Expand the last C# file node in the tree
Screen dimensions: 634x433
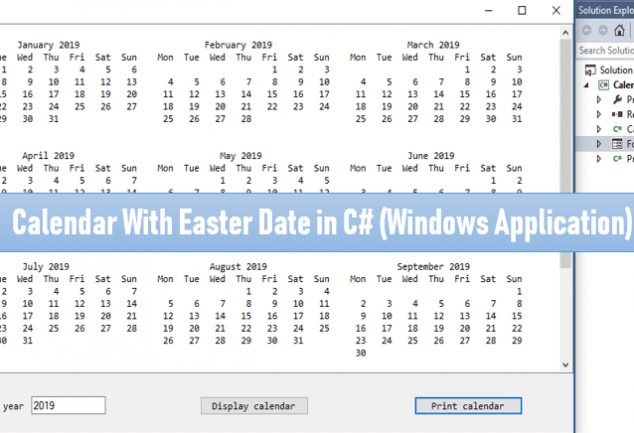tap(599, 158)
